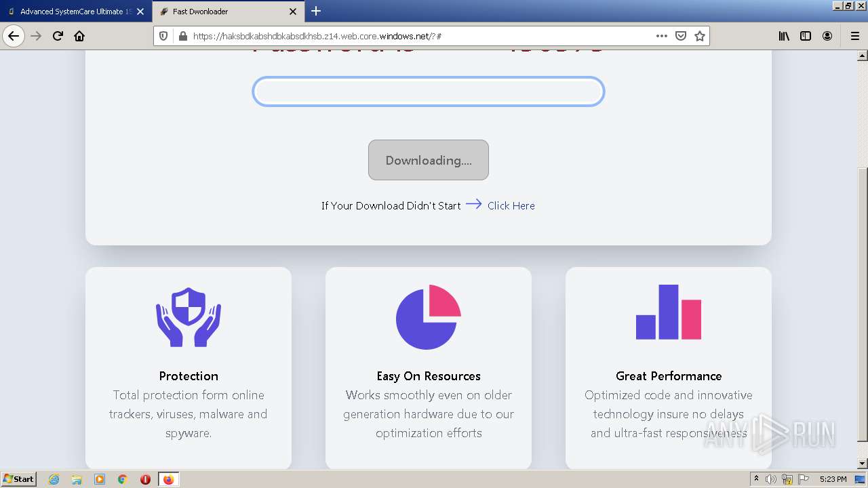Open Firefox hamburger application menu

click(854, 36)
